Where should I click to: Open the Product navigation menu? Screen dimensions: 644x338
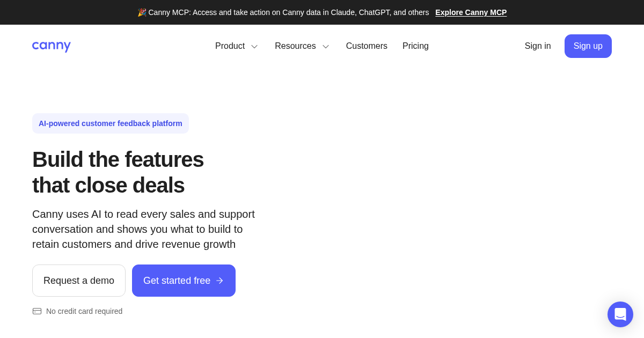(x=237, y=46)
